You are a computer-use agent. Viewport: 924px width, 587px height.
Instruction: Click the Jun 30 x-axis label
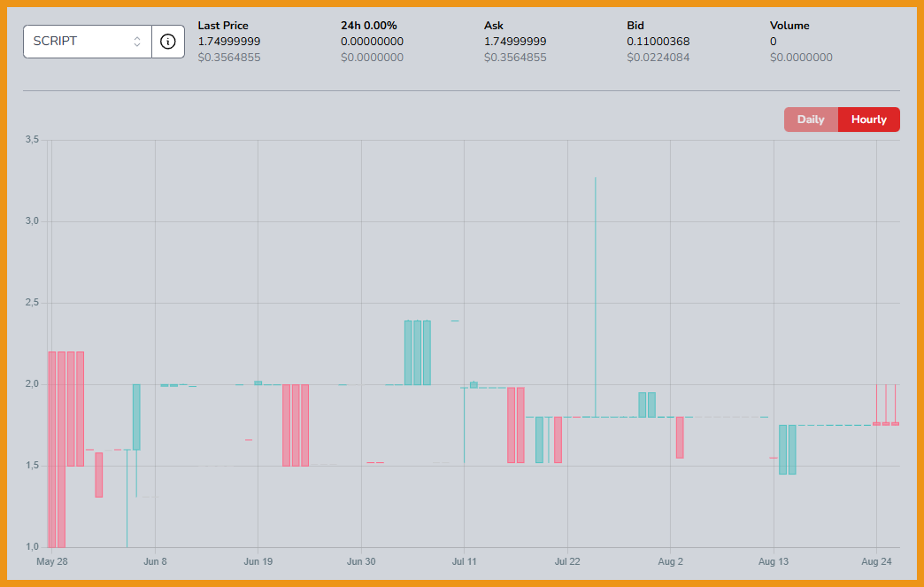point(361,561)
